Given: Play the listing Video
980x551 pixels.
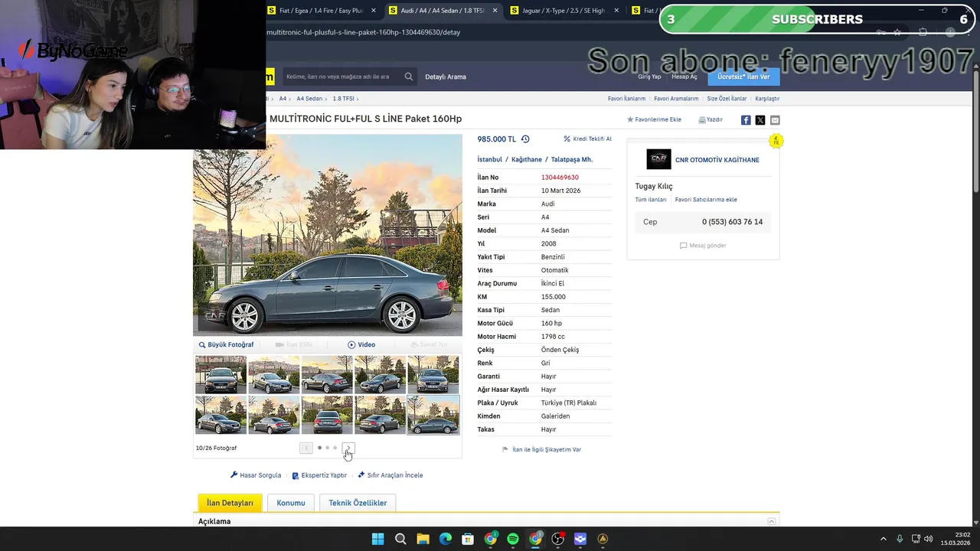Looking at the screenshot, I should point(361,345).
